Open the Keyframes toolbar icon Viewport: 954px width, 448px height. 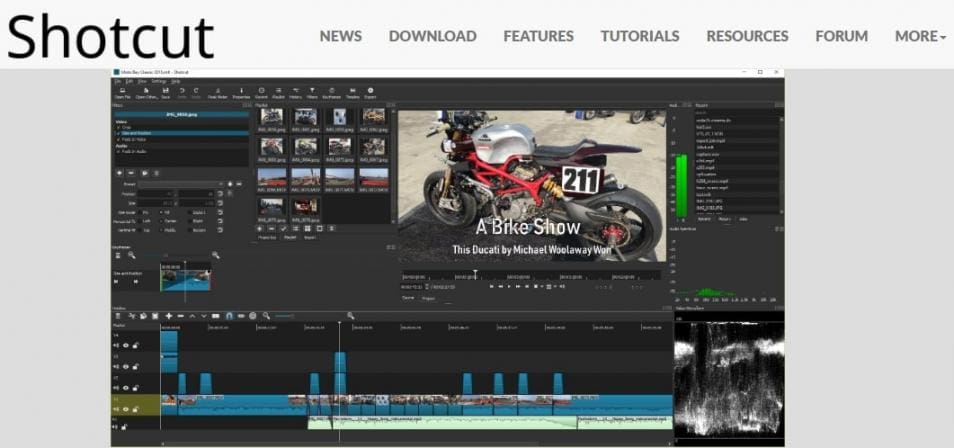[x=331, y=92]
